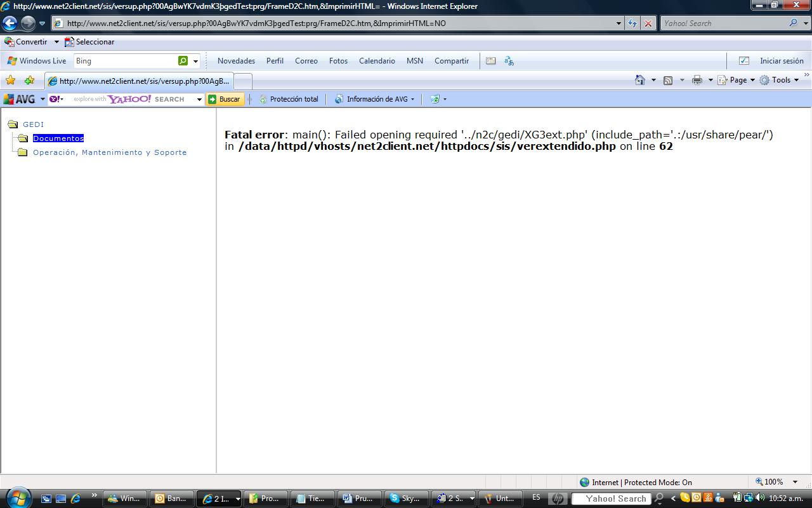812x508 pixels.
Task: Click the AVG logo in AVG toolbar
Action: tap(20, 99)
